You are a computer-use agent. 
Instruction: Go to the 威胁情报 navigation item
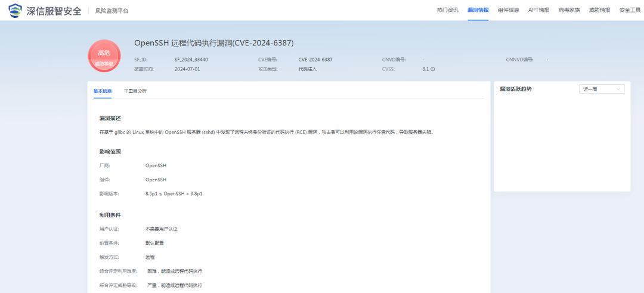(x=599, y=10)
